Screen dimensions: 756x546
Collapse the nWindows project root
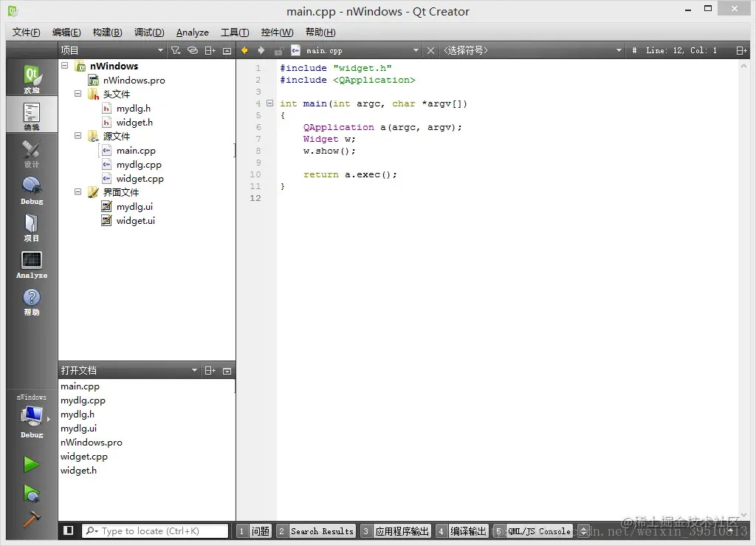65,65
